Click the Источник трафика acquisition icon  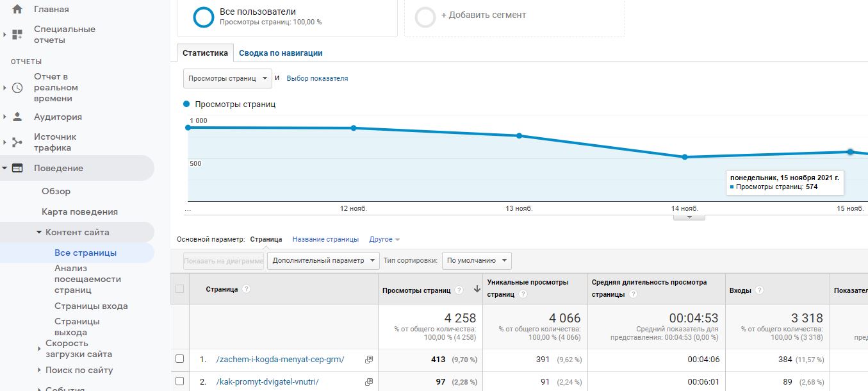17,142
